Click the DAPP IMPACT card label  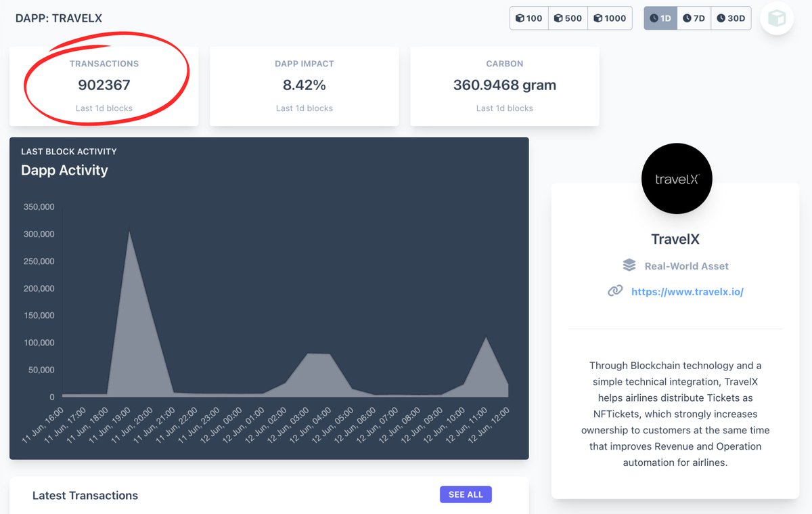pyautogui.click(x=304, y=64)
